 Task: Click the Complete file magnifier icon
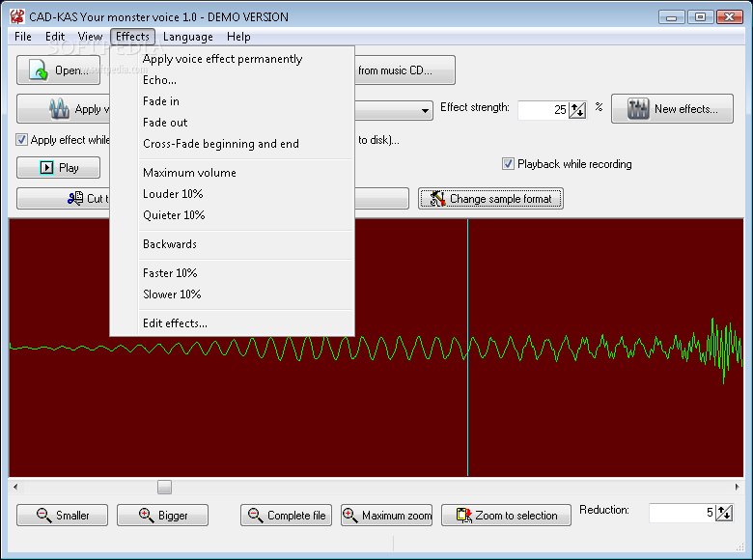[x=256, y=516]
